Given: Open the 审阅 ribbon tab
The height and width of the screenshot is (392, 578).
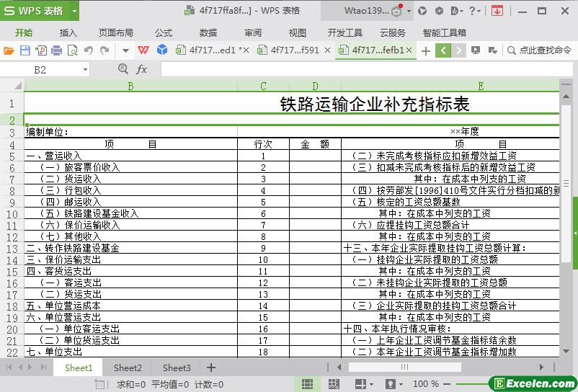Looking at the screenshot, I should (253, 33).
